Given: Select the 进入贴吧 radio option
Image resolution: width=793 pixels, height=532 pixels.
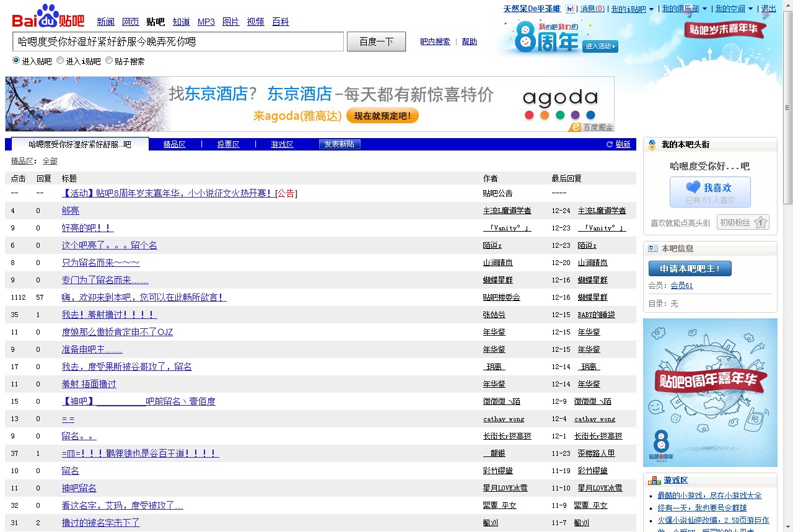Looking at the screenshot, I should (16, 61).
